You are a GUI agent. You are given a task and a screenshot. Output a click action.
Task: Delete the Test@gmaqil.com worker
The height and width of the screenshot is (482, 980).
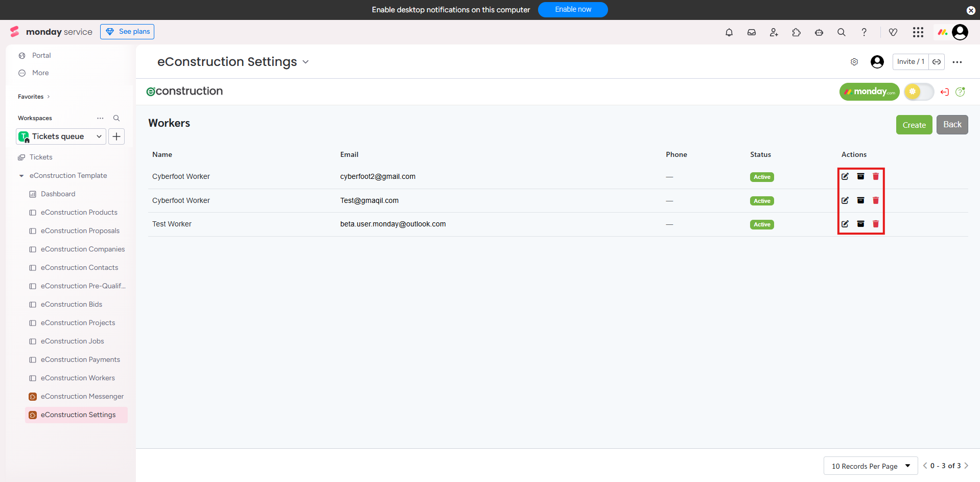coord(876,200)
